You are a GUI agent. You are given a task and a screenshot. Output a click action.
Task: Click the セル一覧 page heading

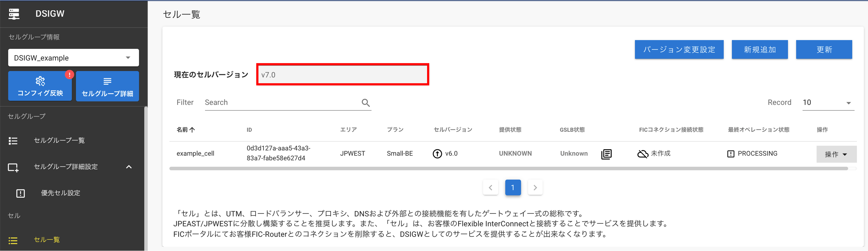tap(182, 14)
